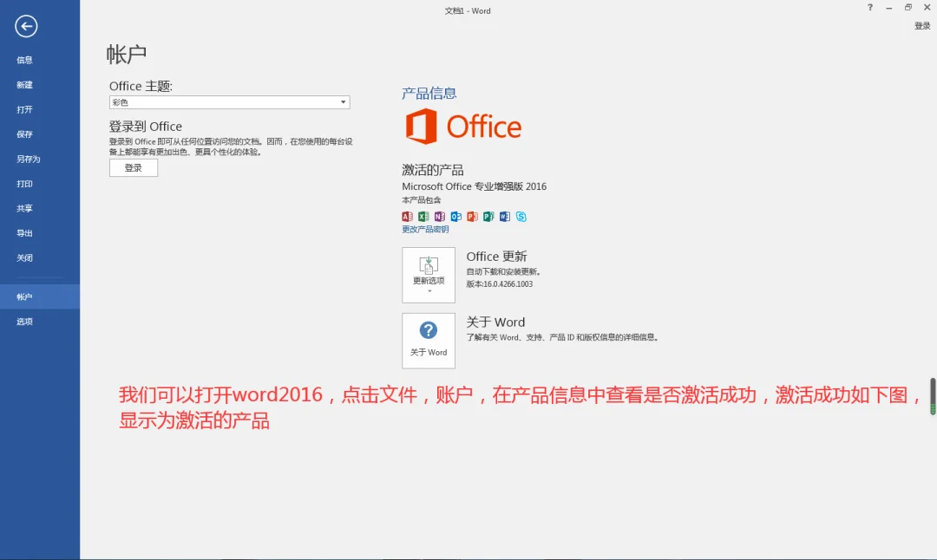Choose 保存 in the left menu
This screenshot has width=937, height=560.
24,134
